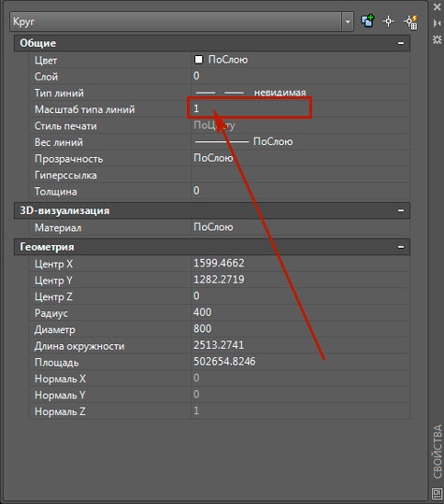Click the Select Objects crosshair icon
444x504 pixels.
pyautogui.click(x=389, y=22)
